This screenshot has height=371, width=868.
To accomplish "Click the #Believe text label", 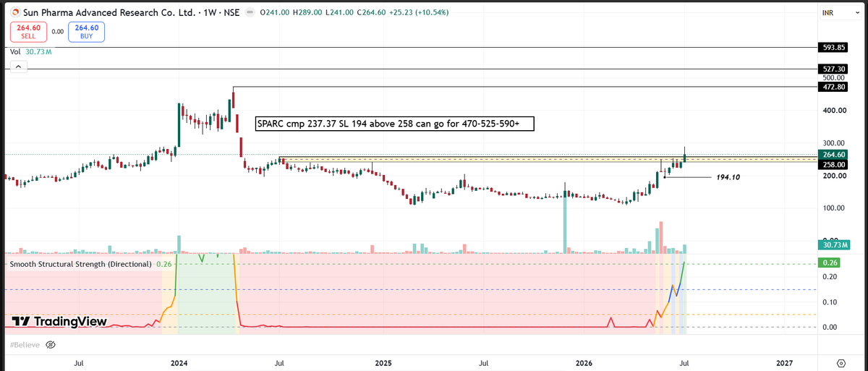I will pyautogui.click(x=24, y=345).
